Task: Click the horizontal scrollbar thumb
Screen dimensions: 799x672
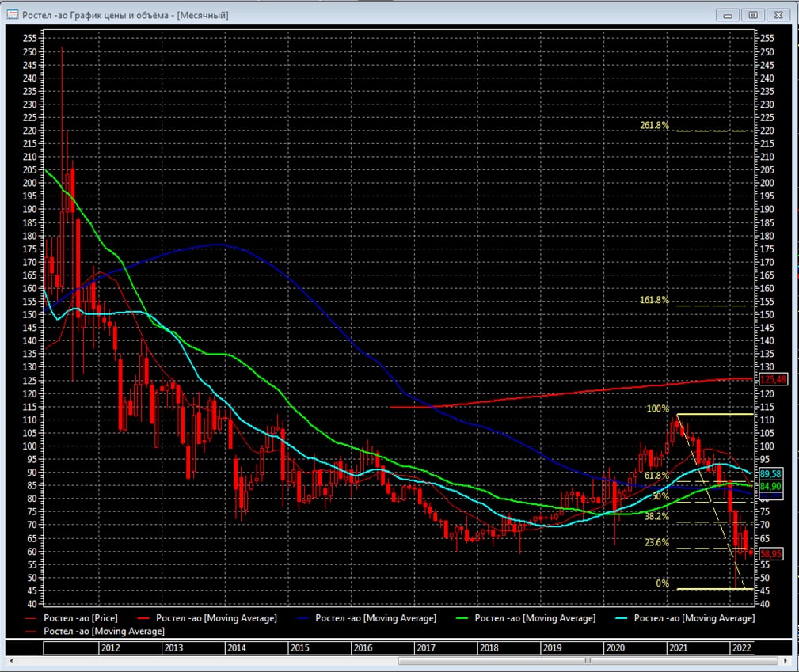Action: coord(588,661)
